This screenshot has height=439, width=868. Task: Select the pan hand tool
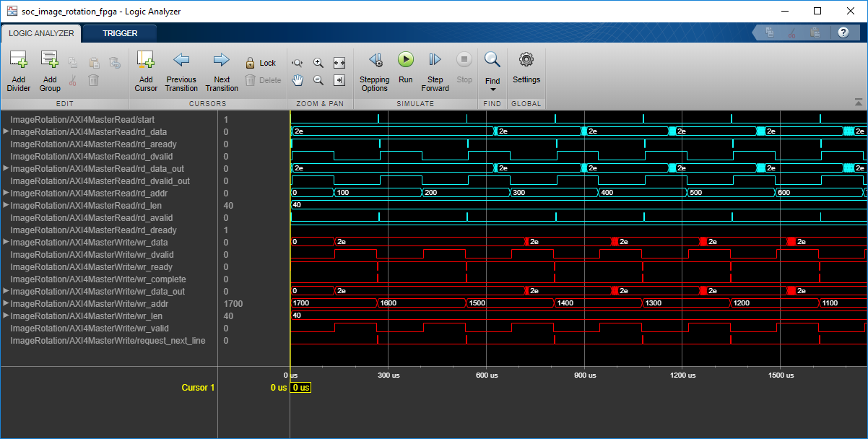[297, 80]
